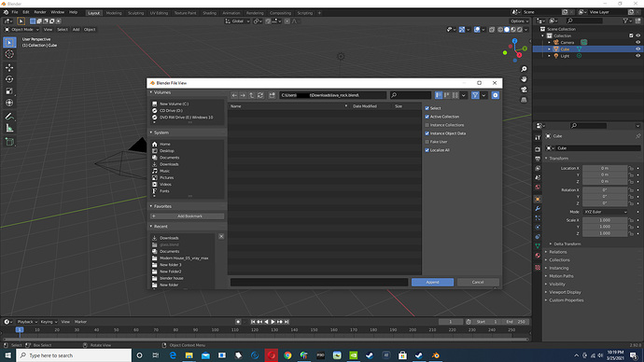Switch to Sculpting workspace tab
The width and height of the screenshot is (644, 362).
(135, 13)
